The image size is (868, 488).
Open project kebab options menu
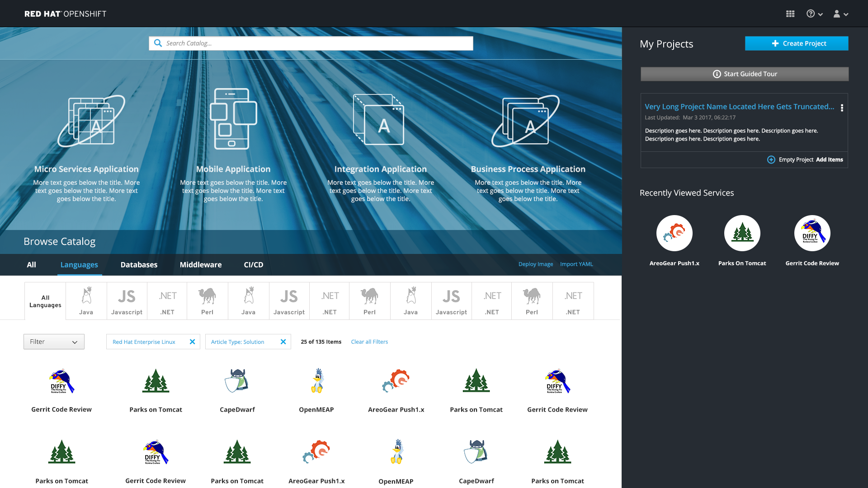click(x=842, y=108)
